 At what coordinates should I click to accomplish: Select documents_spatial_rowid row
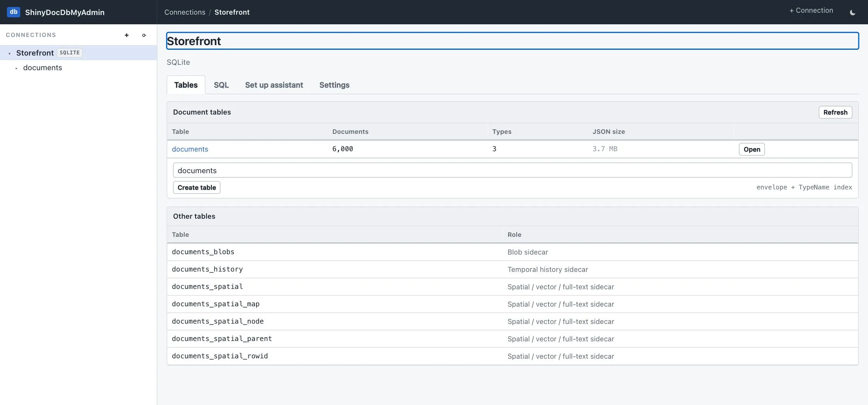pos(512,356)
